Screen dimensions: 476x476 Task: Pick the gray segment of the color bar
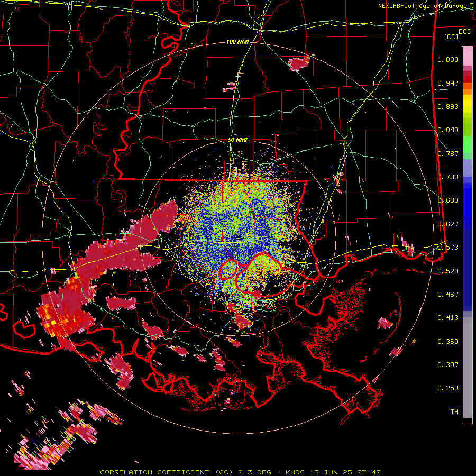[467, 368]
